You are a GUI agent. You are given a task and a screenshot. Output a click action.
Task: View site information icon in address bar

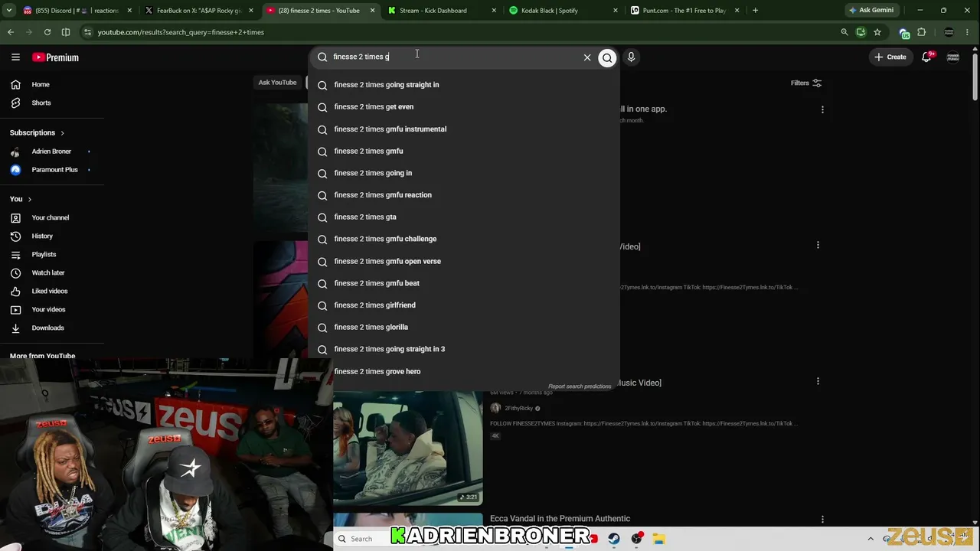tap(87, 32)
